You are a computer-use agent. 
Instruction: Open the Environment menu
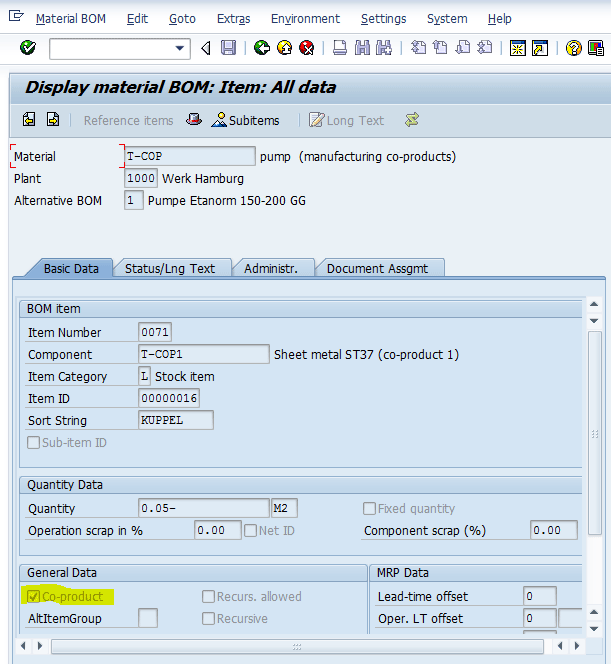click(x=305, y=18)
